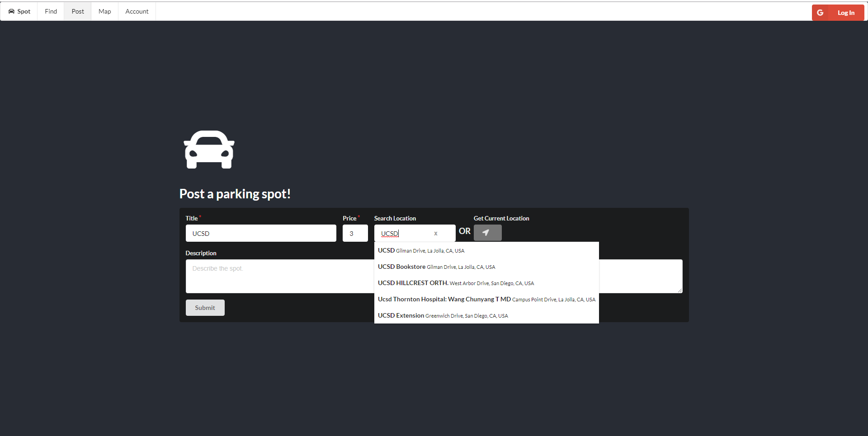Click the Description text area
Screen dimensions: 868x436
tap(434, 276)
